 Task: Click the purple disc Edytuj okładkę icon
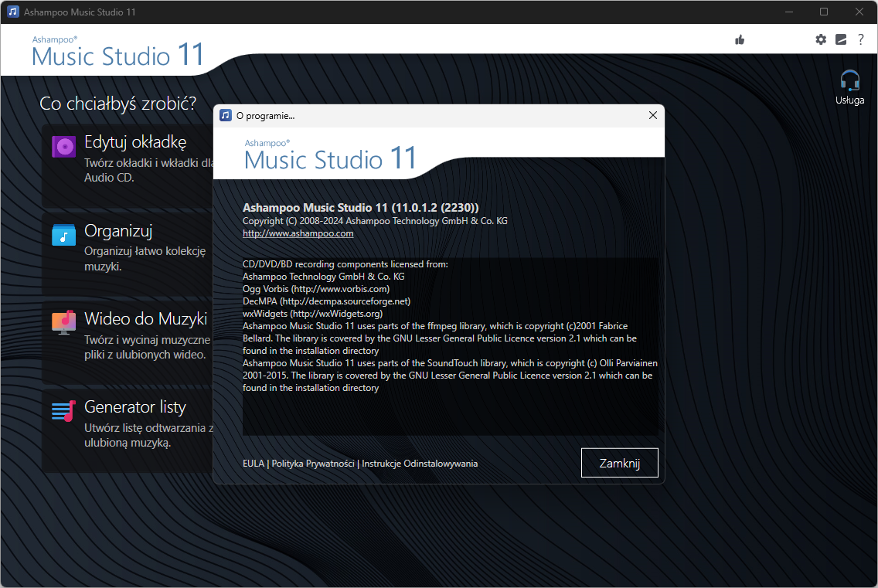coord(64,147)
